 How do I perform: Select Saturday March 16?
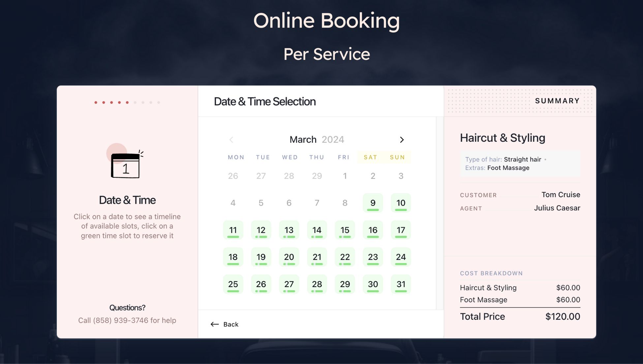[373, 230]
